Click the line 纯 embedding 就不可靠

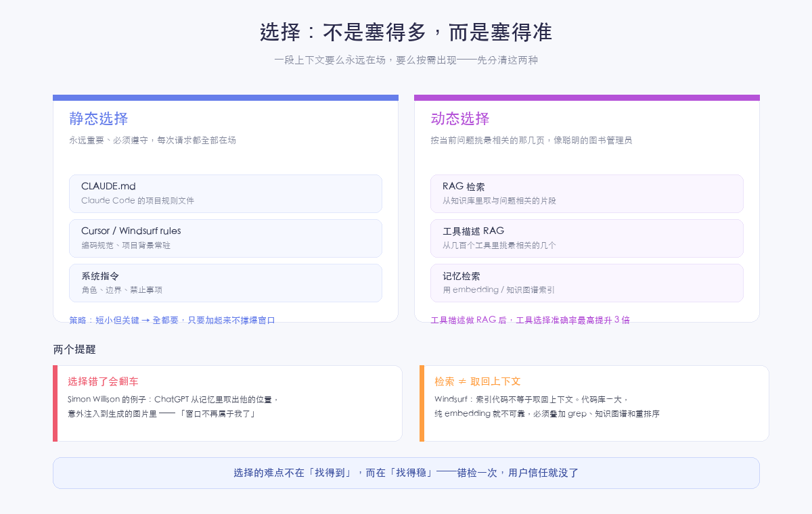[547, 414]
